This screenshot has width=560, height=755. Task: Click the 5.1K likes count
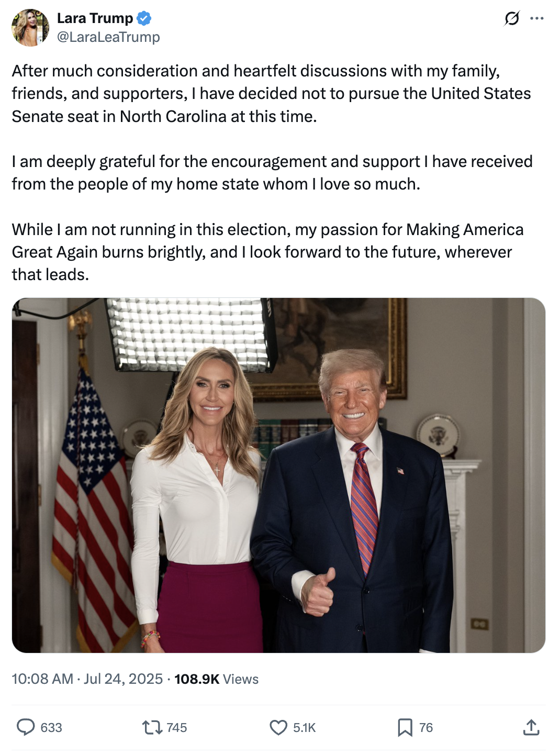click(x=304, y=728)
